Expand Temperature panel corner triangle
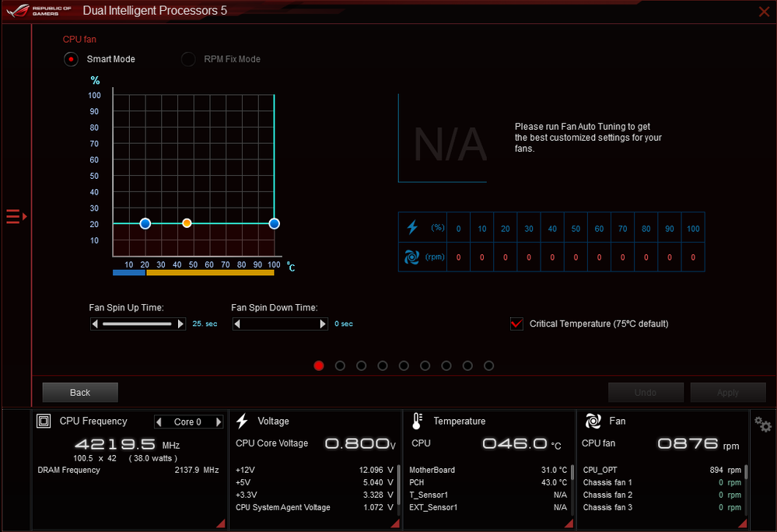Image resolution: width=777 pixels, height=532 pixels. tap(569, 523)
